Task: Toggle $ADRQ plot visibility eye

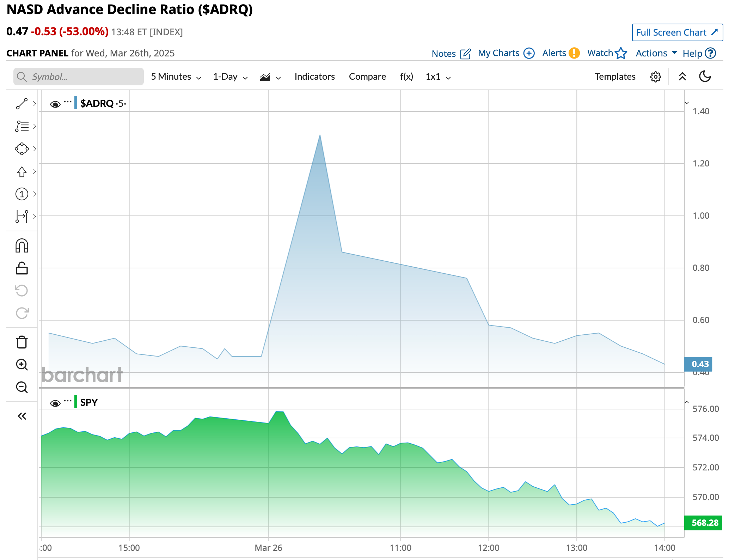Action: point(55,104)
